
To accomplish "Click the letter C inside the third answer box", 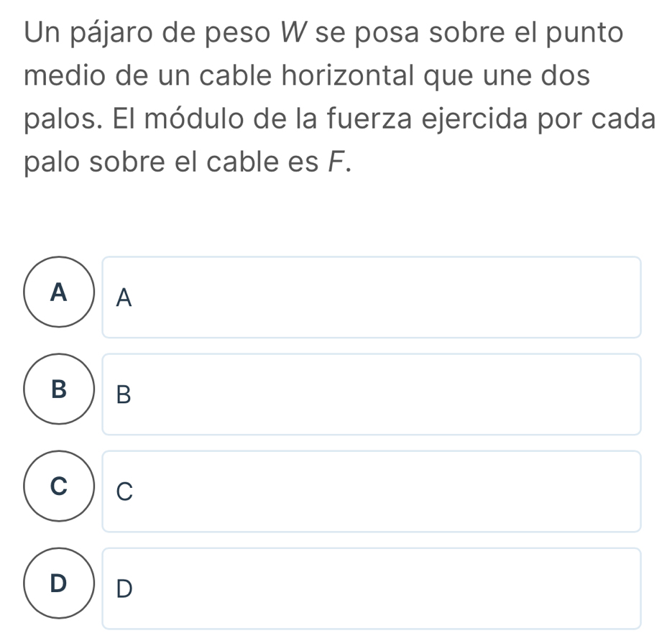I will tap(125, 492).
